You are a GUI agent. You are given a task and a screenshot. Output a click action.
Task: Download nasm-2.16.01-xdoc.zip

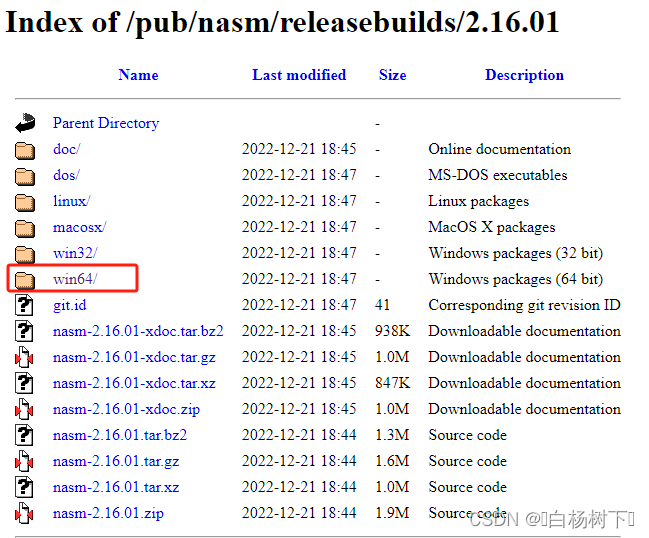point(126,410)
